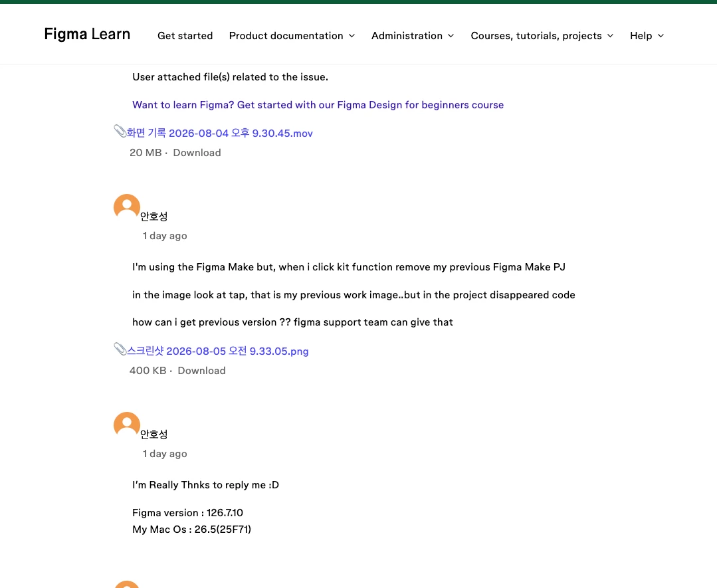
Task: Click the line 'I'm using the Figma Make but'
Action: tap(348, 267)
